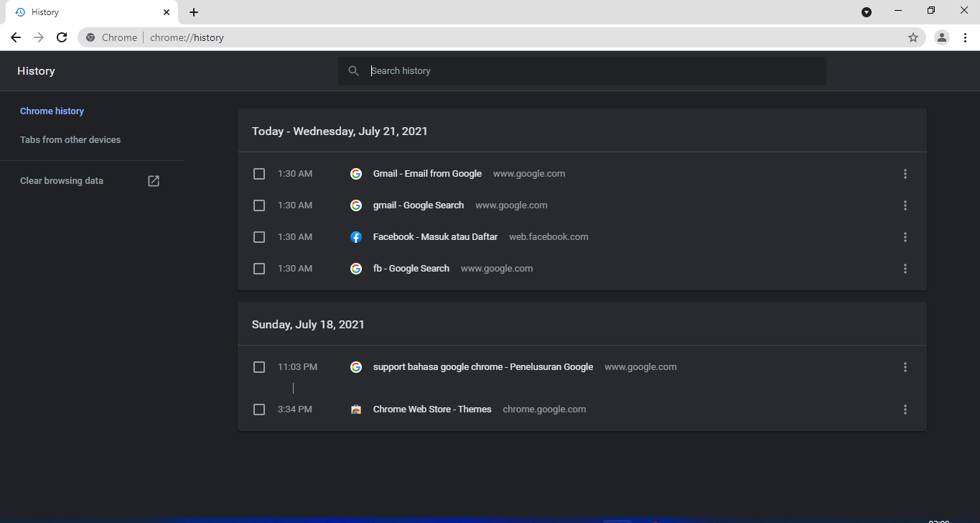Click the bookmark star in the address bar

(913, 37)
